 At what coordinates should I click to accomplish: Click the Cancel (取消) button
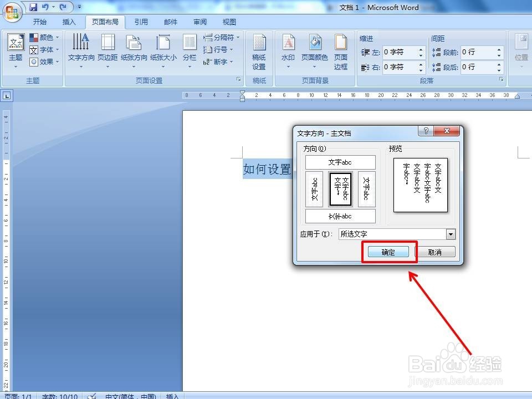(435, 252)
